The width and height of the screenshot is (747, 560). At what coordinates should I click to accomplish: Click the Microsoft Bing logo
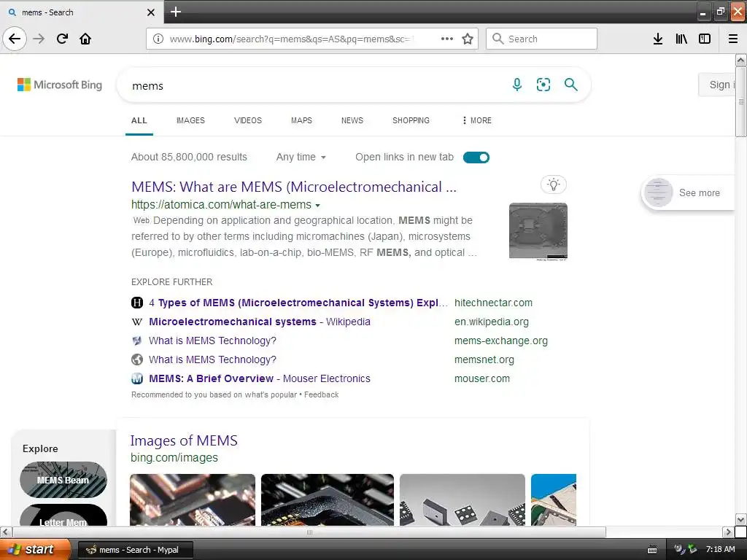point(60,85)
